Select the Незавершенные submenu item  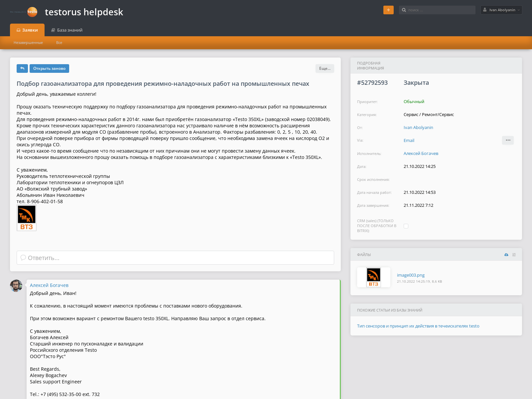pyautogui.click(x=28, y=43)
